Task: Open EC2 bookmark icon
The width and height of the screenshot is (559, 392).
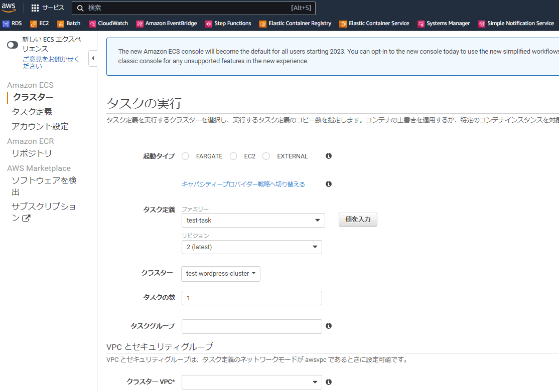Action: pos(34,24)
